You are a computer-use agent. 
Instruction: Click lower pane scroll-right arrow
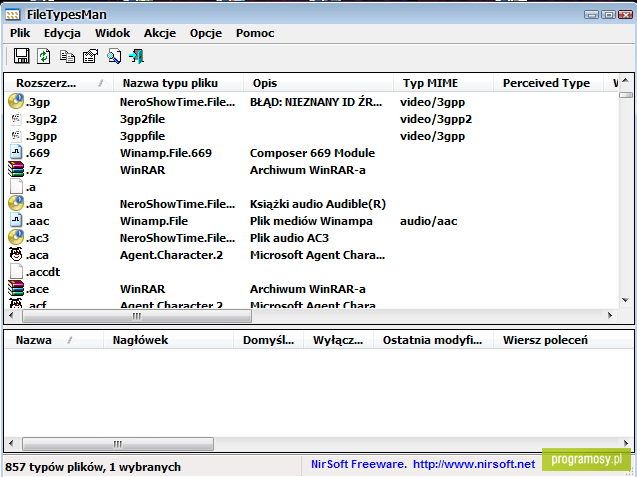(x=626, y=443)
